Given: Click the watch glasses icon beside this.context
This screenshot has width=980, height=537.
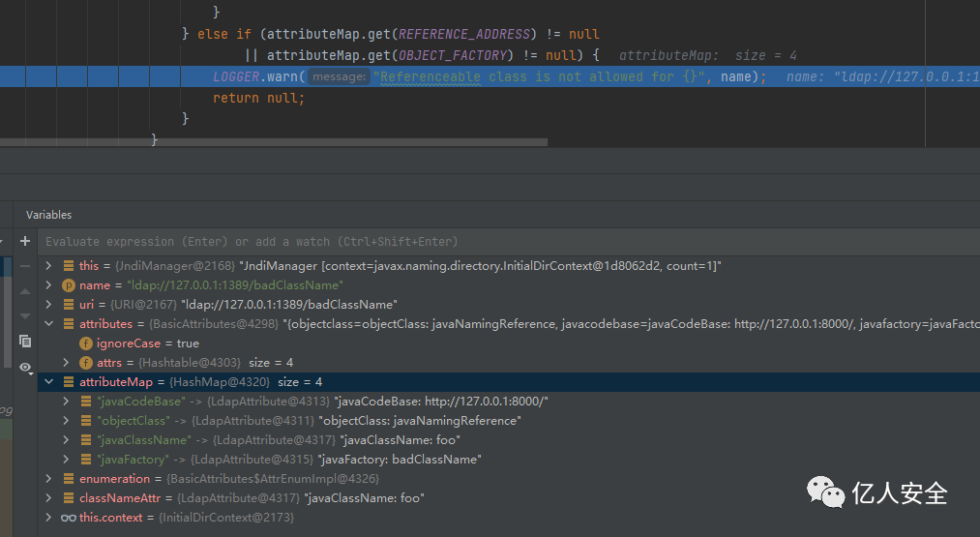Looking at the screenshot, I should tap(68, 518).
